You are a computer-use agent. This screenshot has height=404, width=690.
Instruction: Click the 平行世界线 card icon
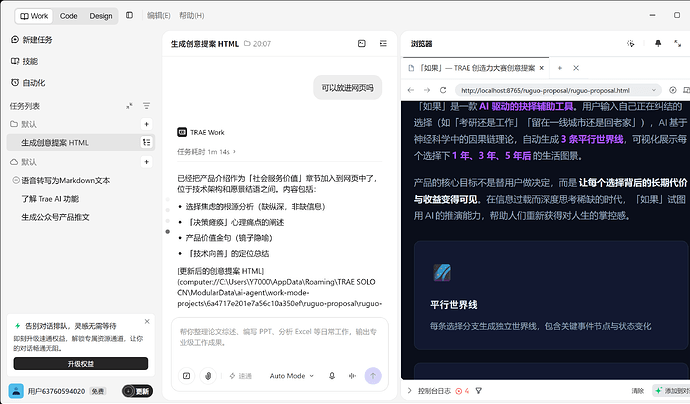[x=442, y=272]
